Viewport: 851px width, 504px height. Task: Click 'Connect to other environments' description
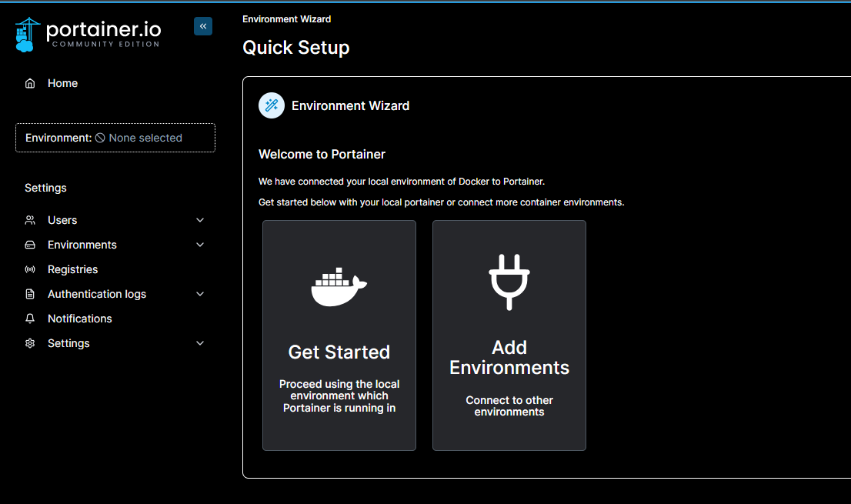pos(509,406)
